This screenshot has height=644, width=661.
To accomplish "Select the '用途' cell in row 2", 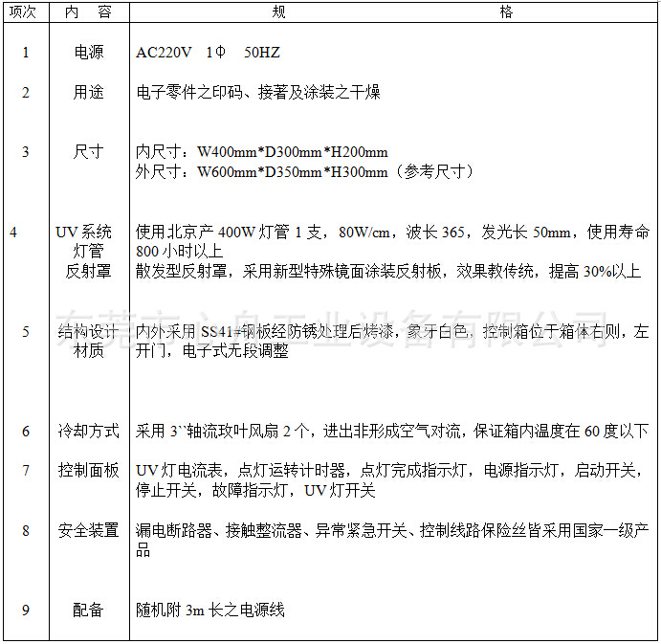I will point(89,92).
